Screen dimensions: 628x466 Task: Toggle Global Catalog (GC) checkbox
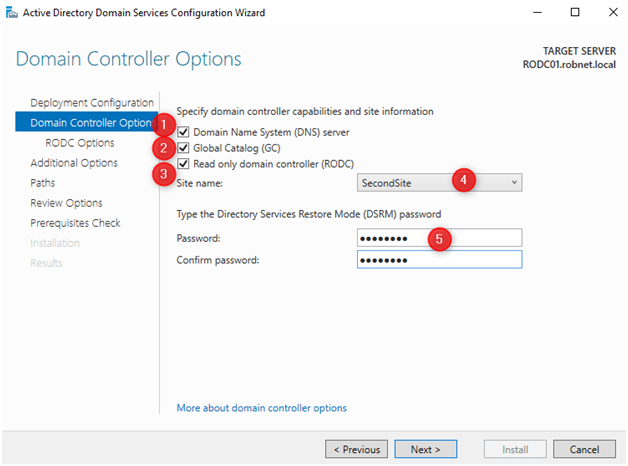pyautogui.click(x=183, y=148)
